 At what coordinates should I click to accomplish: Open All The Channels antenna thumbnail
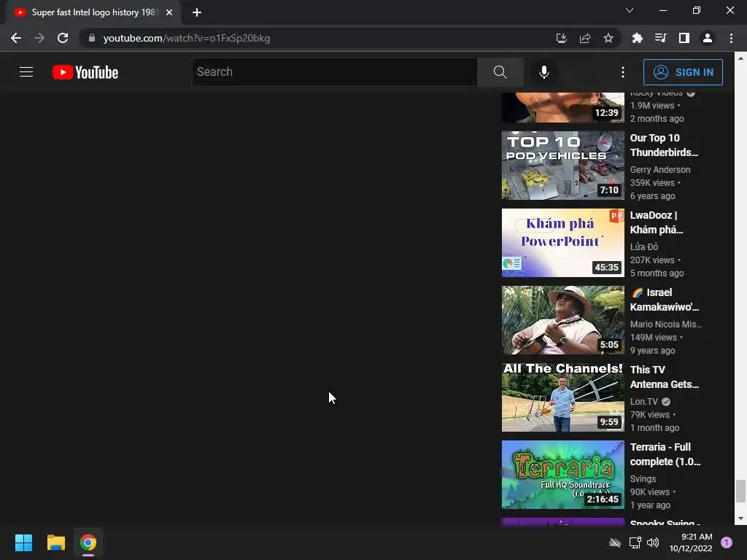point(562,397)
